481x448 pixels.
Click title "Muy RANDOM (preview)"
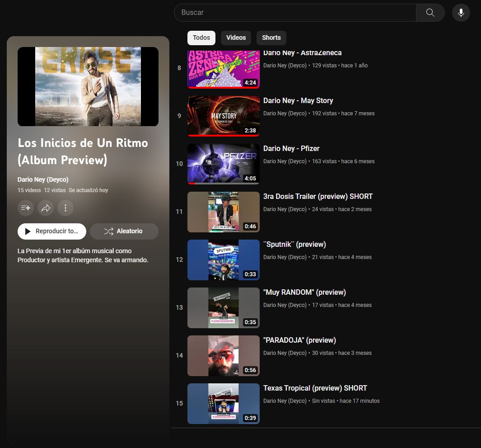(304, 292)
